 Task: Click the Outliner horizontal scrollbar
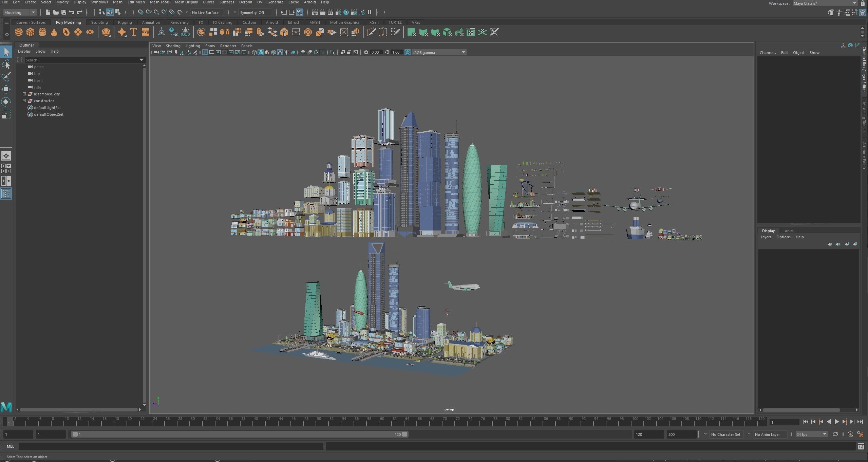[79, 410]
